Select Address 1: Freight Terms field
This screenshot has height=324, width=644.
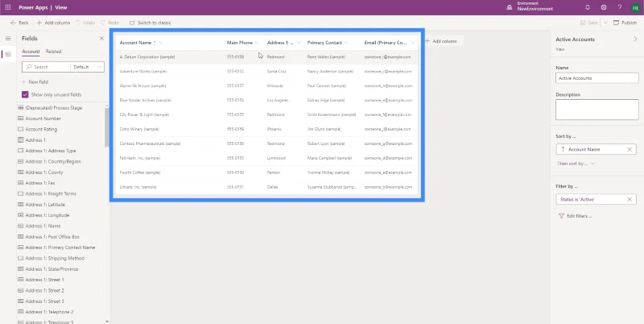click(x=47, y=193)
